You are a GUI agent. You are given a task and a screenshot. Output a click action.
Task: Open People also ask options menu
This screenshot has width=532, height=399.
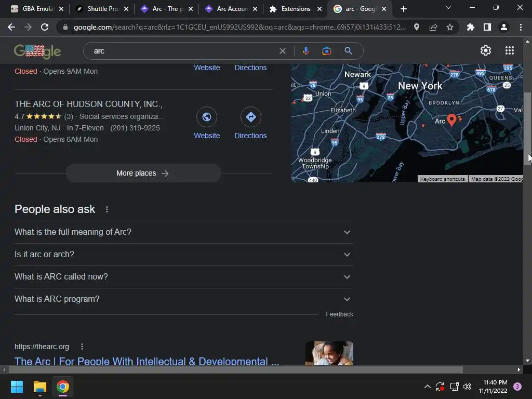(x=107, y=209)
